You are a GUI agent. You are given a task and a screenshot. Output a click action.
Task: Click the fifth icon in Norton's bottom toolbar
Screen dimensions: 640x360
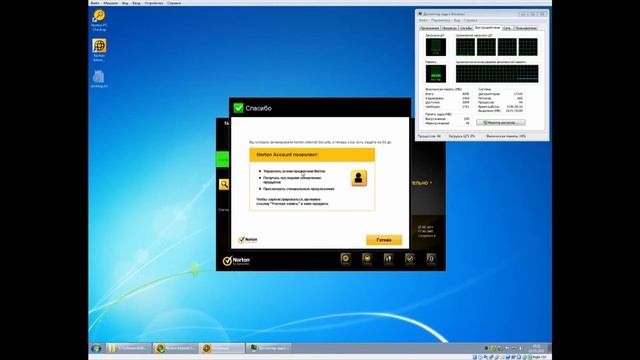[x=431, y=258]
